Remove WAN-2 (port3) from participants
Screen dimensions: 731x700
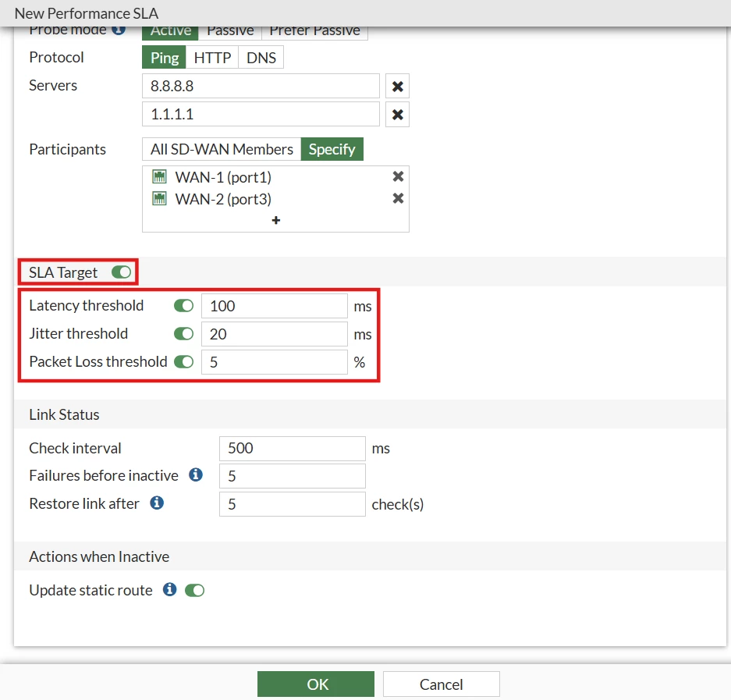(398, 198)
